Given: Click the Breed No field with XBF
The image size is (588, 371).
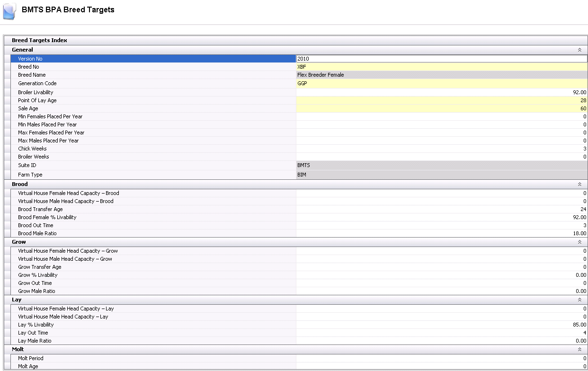Looking at the screenshot, I should pyautogui.click(x=441, y=67).
